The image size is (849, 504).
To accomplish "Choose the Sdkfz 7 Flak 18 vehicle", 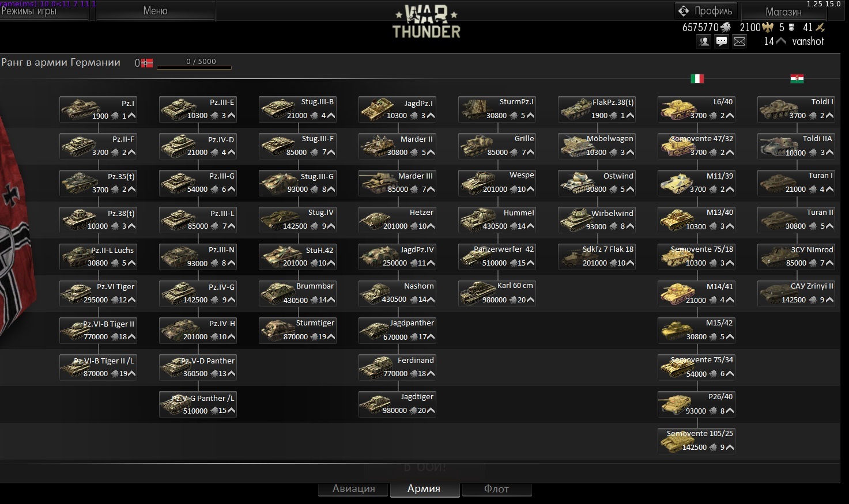I will pos(597,257).
